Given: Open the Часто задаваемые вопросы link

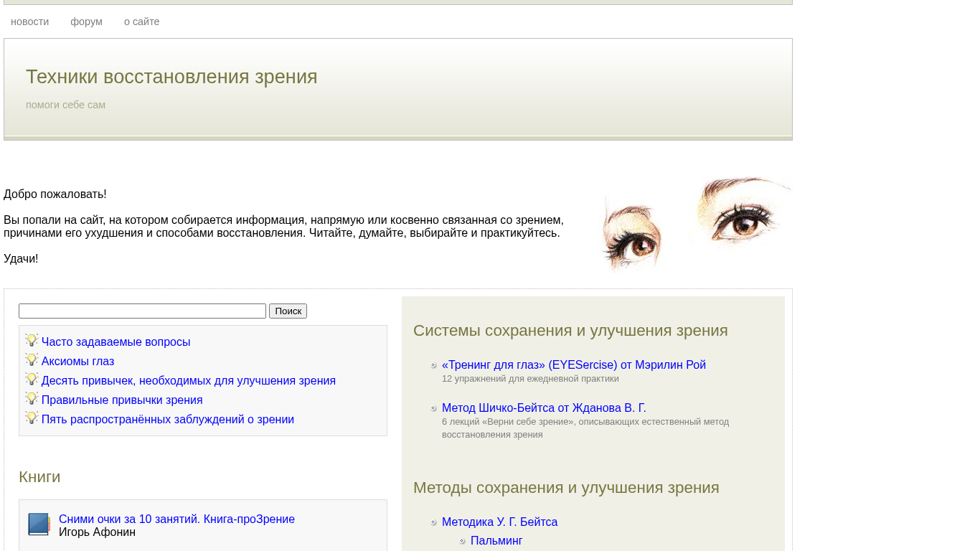Looking at the screenshot, I should click(116, 342).
